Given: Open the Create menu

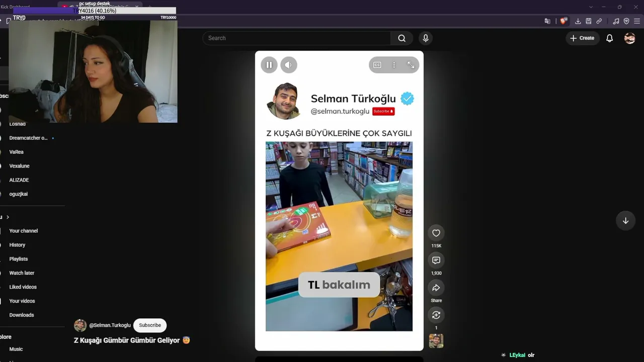Looking at the screenshot, I should coord(582,38).
